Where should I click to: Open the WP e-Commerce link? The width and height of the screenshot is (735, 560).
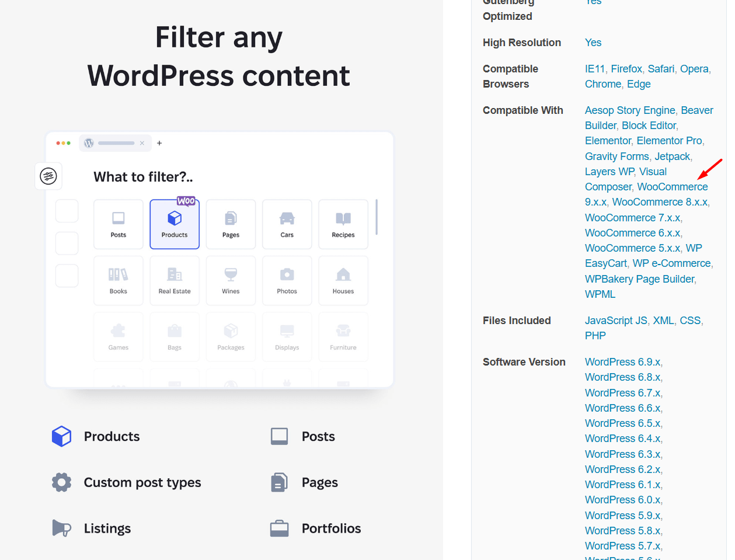(672, 263)
